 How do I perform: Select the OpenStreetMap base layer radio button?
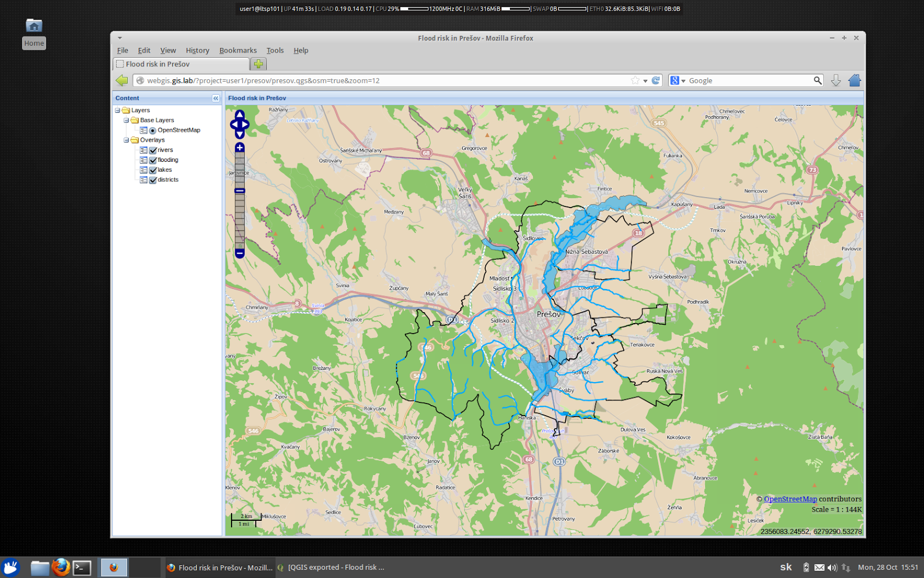(151, 130)
